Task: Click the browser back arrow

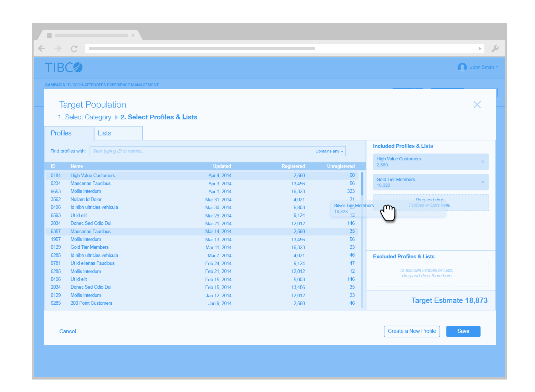Action: point(41,48)
